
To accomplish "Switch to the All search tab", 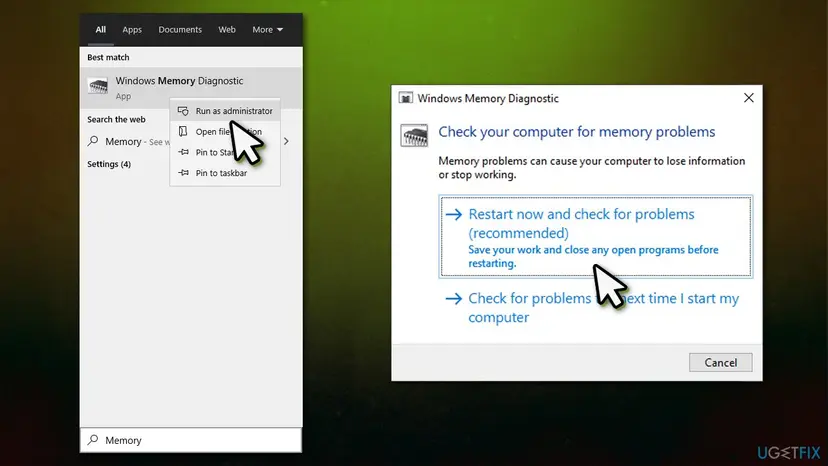I will (x=100, y=30).
